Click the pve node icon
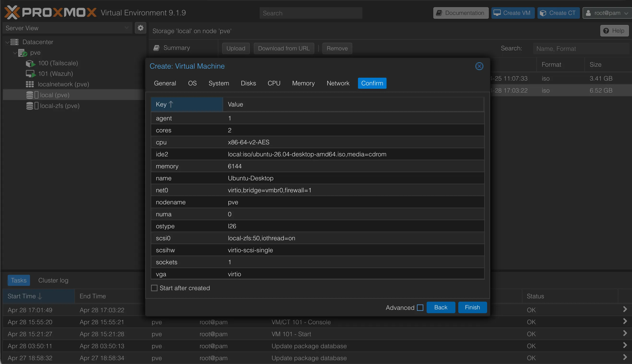Screen dimensions: 632x364 point(23,53)
